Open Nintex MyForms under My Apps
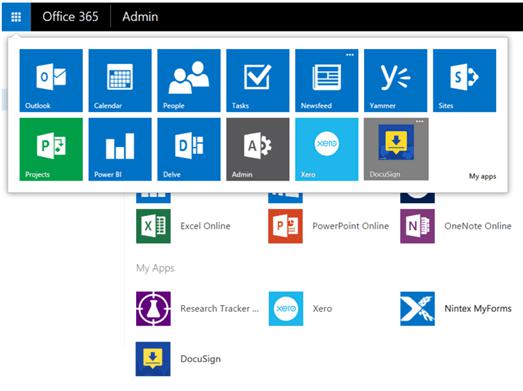This screenshot has height=391, width=523. [x=456, y=309]
